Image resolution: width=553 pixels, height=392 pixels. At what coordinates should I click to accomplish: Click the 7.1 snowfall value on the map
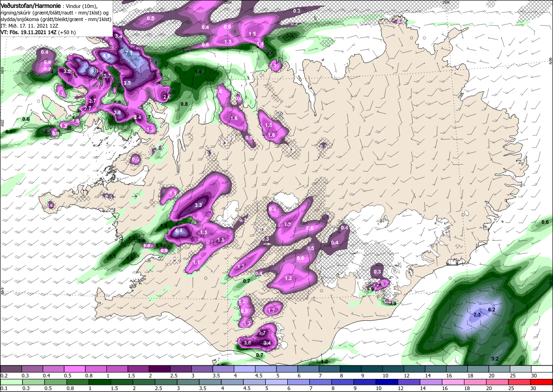(129, 53)
